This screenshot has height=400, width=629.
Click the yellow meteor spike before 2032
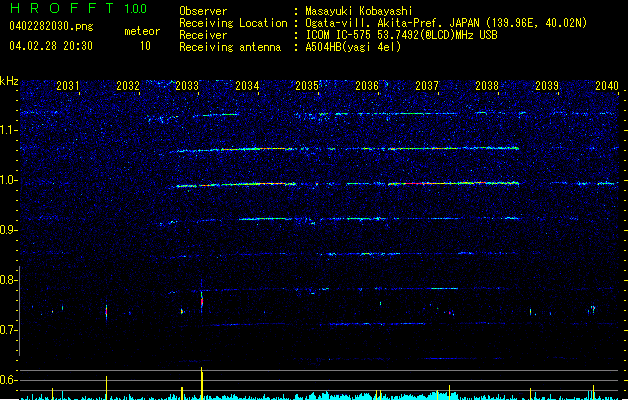point(106,388)
